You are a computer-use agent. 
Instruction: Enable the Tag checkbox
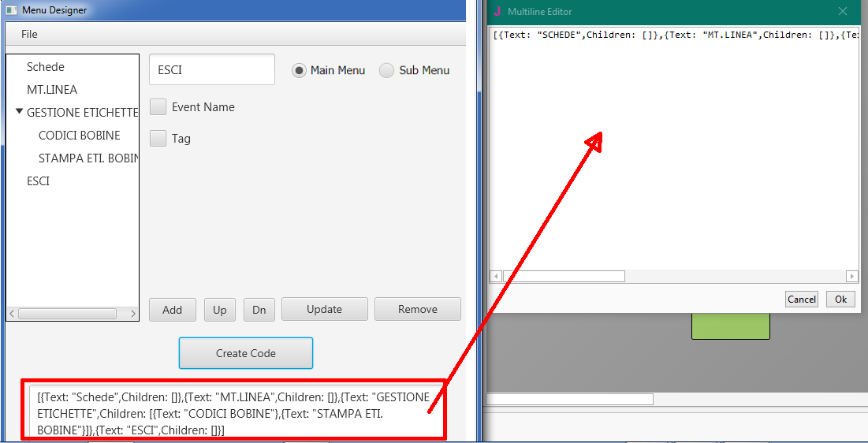pos(158,139)
